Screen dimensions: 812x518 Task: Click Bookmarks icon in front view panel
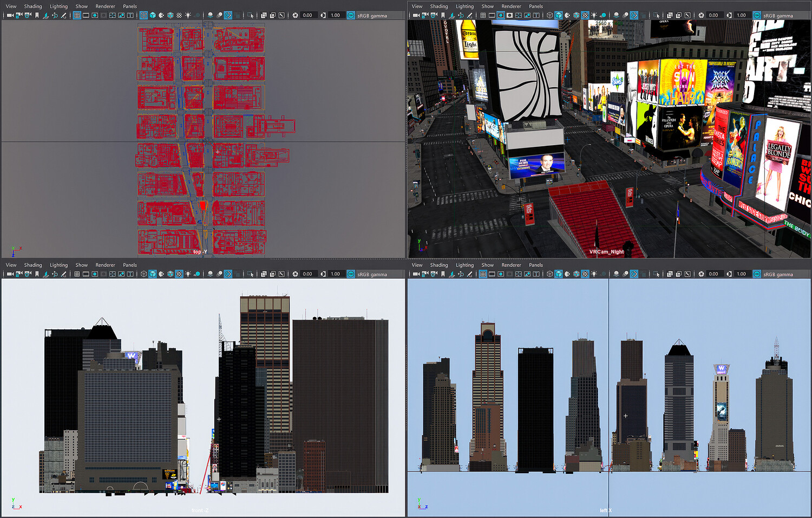point(37,274)
